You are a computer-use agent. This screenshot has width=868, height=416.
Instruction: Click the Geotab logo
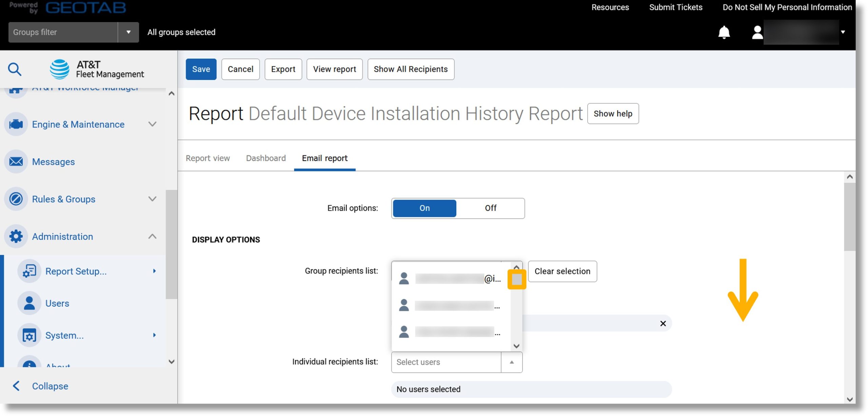[85, 7]
